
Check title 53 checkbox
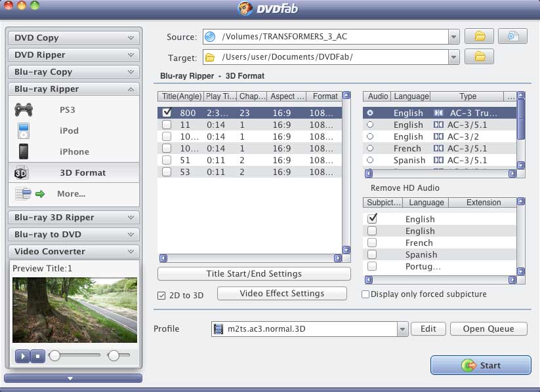pos(167,172)
